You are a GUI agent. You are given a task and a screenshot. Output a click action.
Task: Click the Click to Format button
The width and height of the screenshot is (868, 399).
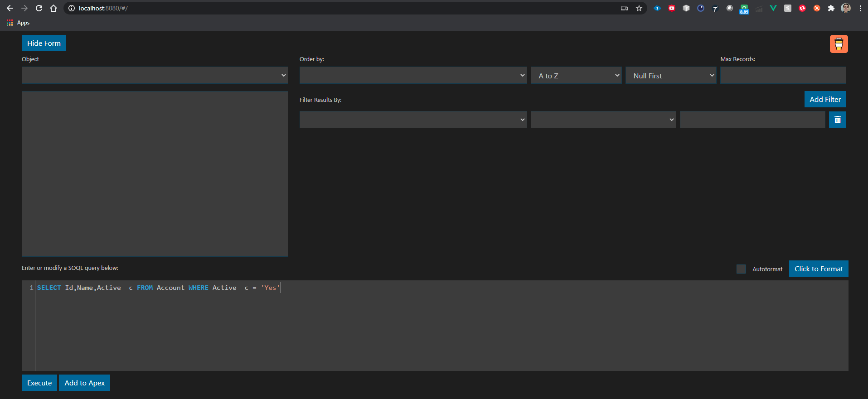click(819, 269)
